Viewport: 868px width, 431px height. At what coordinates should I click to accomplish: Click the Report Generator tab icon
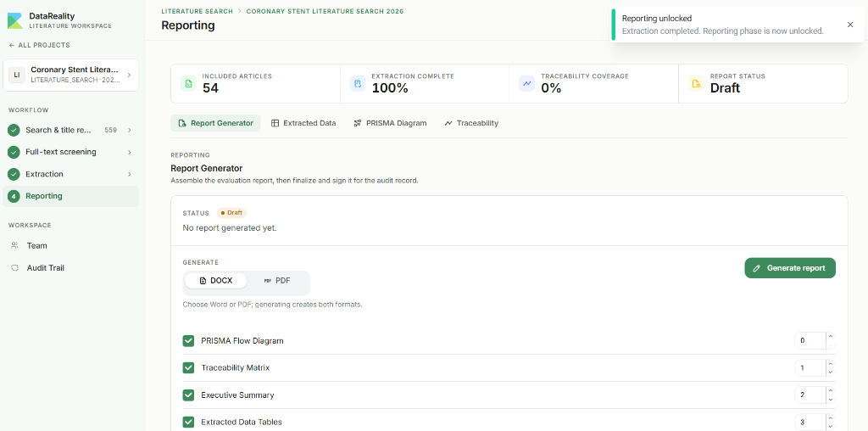[x=181, y=123]
